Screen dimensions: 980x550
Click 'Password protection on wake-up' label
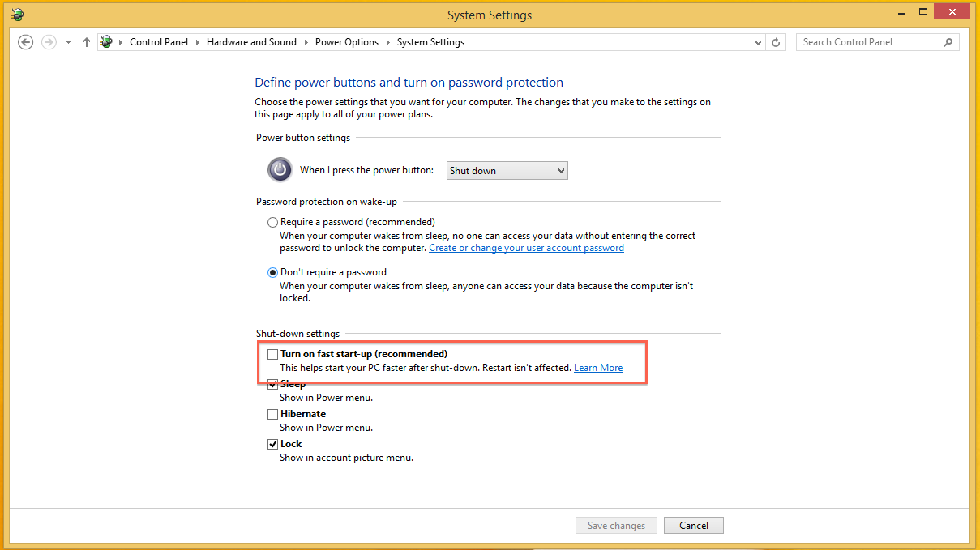327,202
